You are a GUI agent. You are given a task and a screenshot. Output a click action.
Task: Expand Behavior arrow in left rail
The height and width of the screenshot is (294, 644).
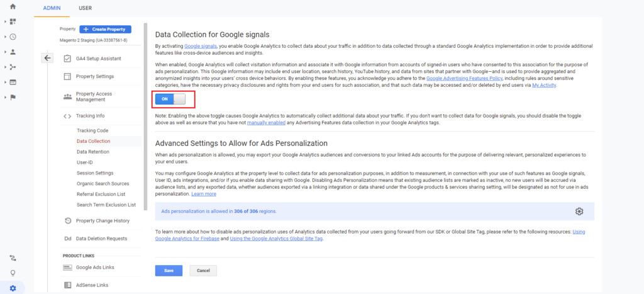coord(5,82)
